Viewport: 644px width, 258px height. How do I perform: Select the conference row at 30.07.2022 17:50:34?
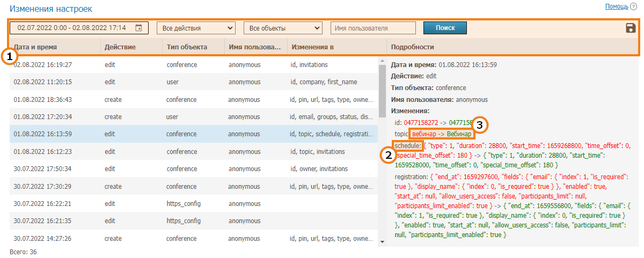(193, 169)
